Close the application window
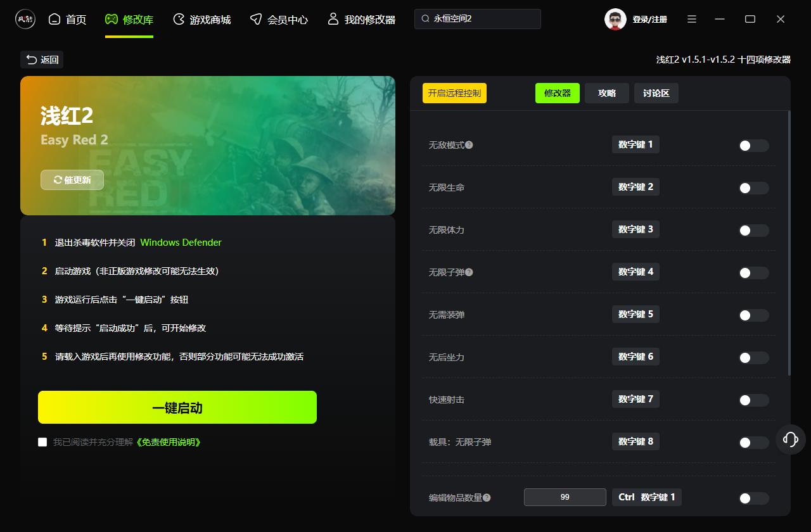Image resolution: width=811 pixels, height=532 pixels. pos(781,20)
